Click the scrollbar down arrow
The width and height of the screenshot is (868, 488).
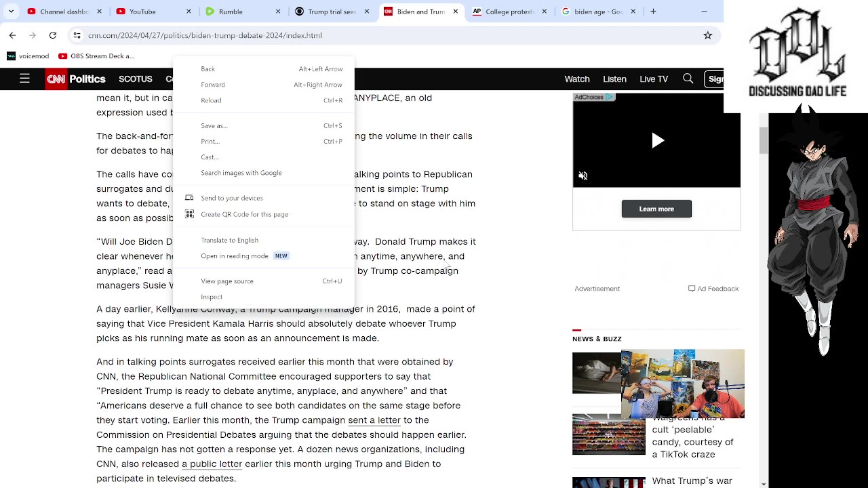[x=764, y=484]
